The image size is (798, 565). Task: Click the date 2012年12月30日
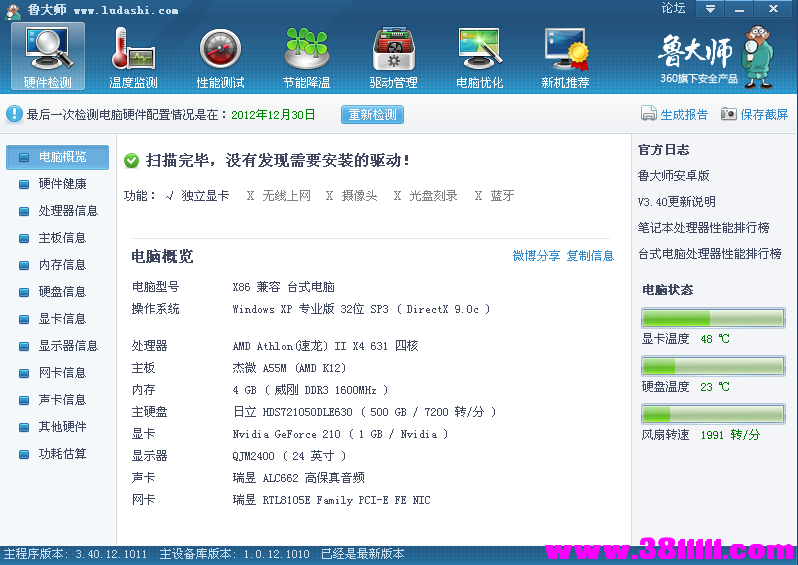(x=273, y=115)
